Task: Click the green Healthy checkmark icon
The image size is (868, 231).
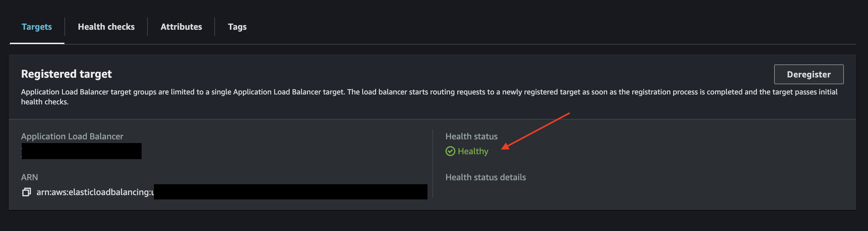Action: click(x=450, y=151)
